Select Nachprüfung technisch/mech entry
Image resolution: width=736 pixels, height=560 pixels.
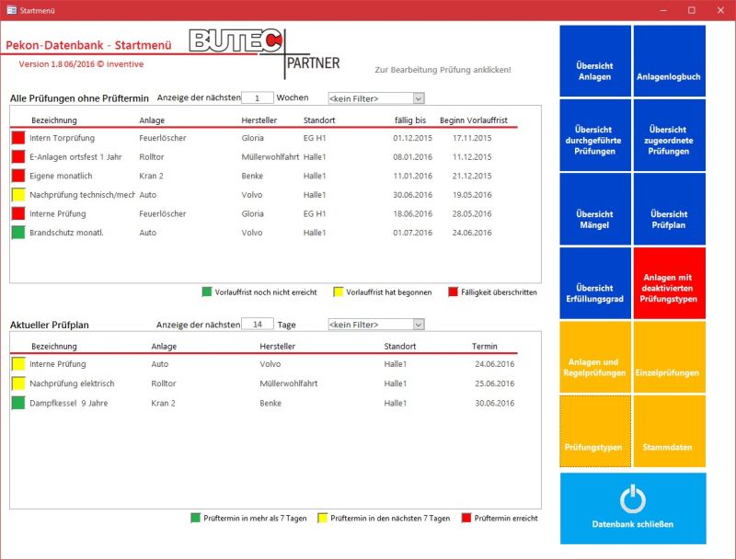tap(82, 195)
